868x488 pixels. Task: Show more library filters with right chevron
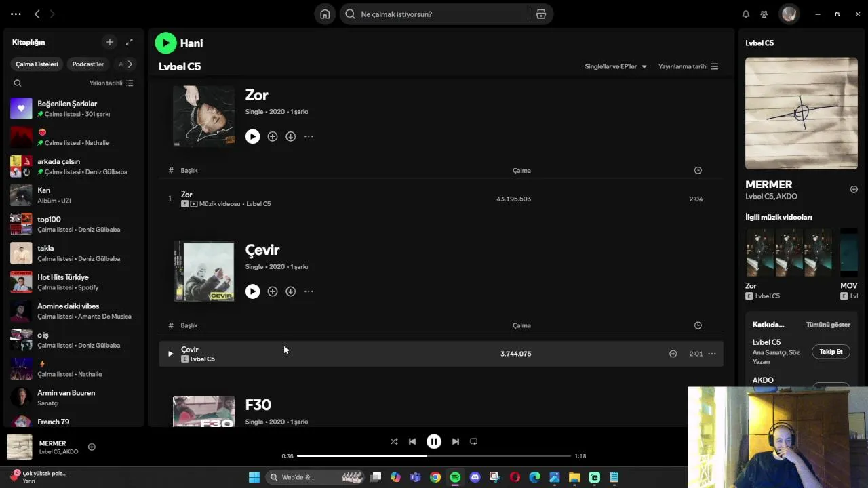[130, 64]
